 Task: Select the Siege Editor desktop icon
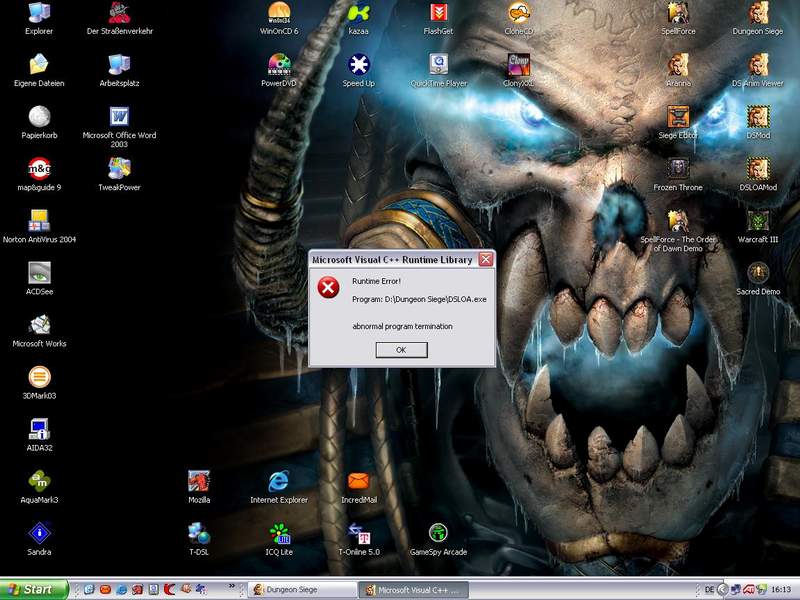[x=678, y=117]
